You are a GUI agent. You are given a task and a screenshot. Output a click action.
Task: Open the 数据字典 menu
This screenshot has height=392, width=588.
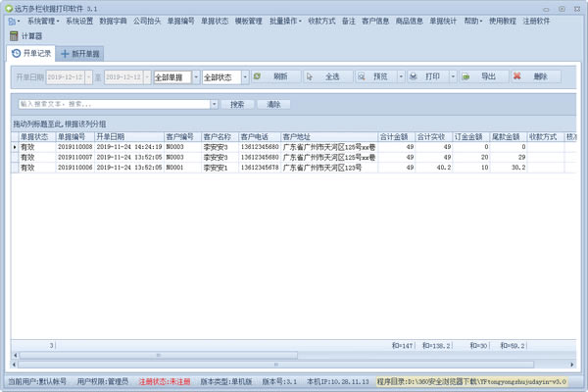113,21
